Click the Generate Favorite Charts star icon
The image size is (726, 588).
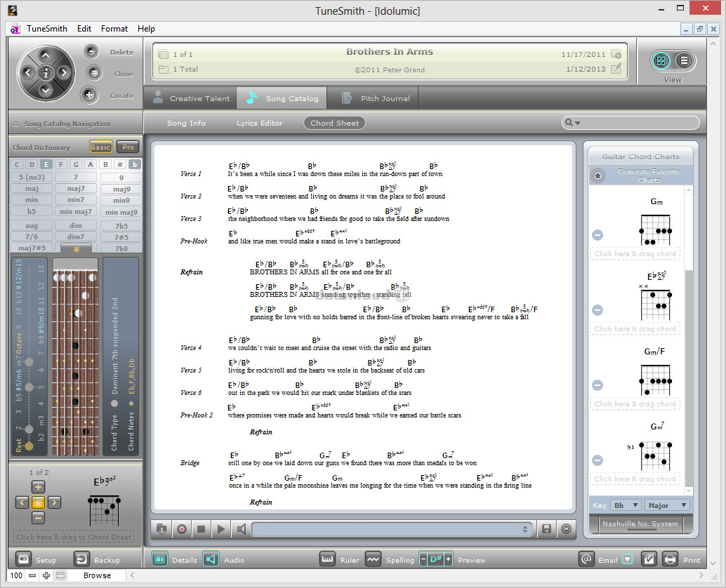(598, 176)
